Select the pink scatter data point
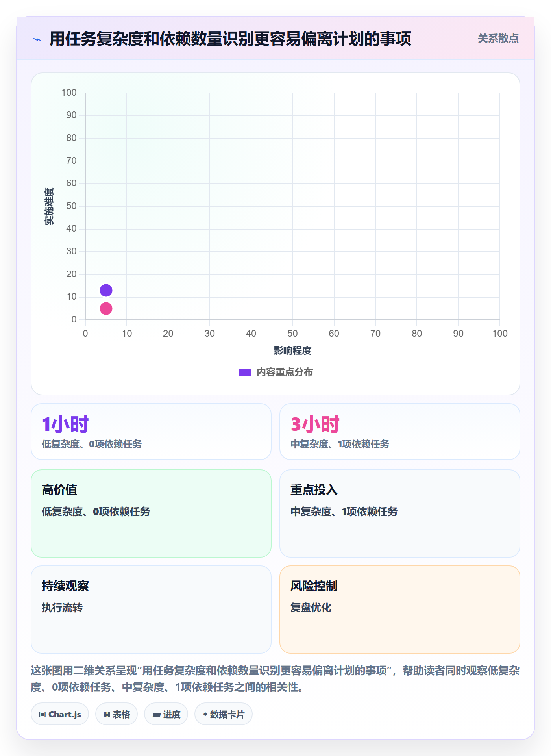The height and width of the screenshot is (756, 551). pos(106,309)
